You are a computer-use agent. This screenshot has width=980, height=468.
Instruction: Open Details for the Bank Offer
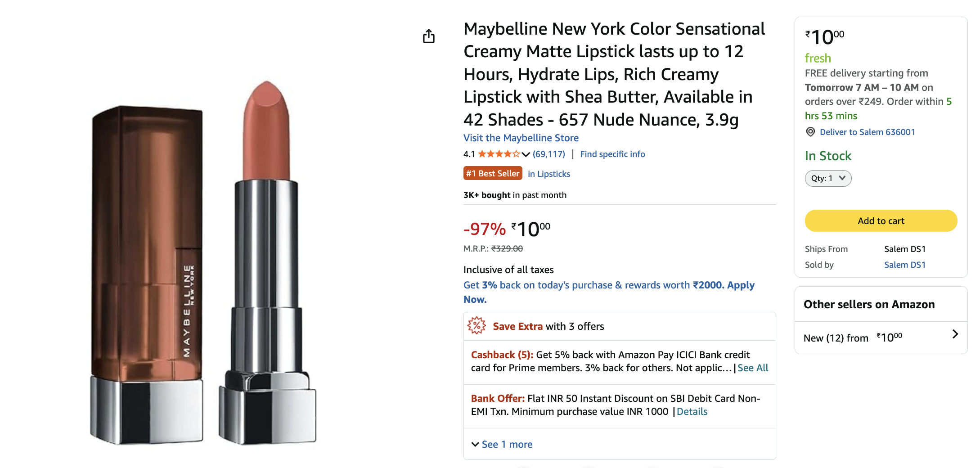point(692,412)
